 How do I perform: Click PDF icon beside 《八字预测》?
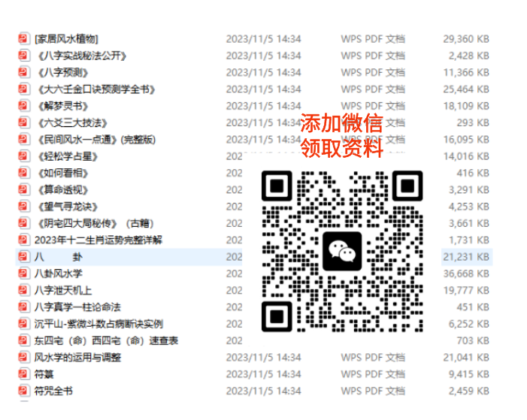coord(23,72)
